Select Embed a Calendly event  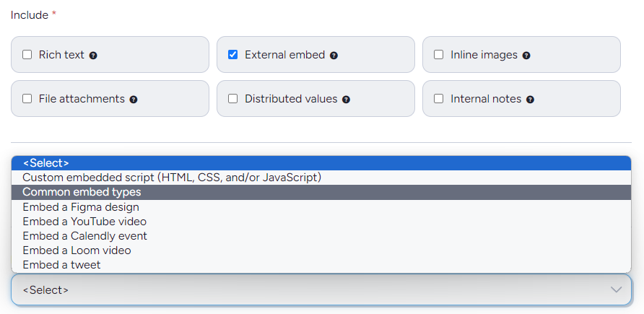pos(85,236)
